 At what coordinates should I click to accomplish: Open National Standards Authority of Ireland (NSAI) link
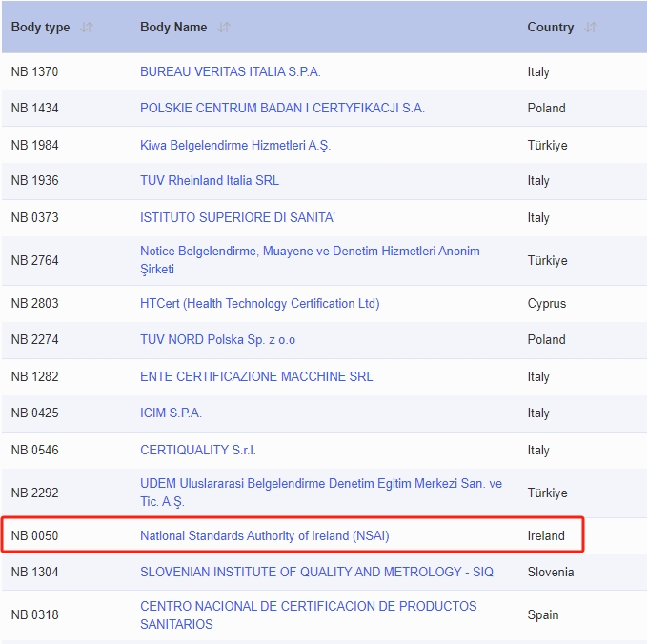(x=265, y=536)
